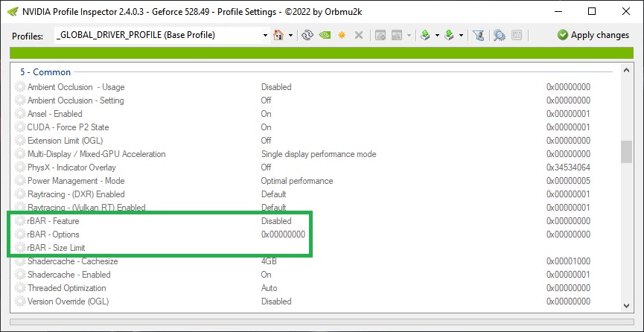This screenshot has width=644, height=332.
Task: Click Auto value of Threaded Optimization
Action: pyautogui.click(x=269, y=288)
